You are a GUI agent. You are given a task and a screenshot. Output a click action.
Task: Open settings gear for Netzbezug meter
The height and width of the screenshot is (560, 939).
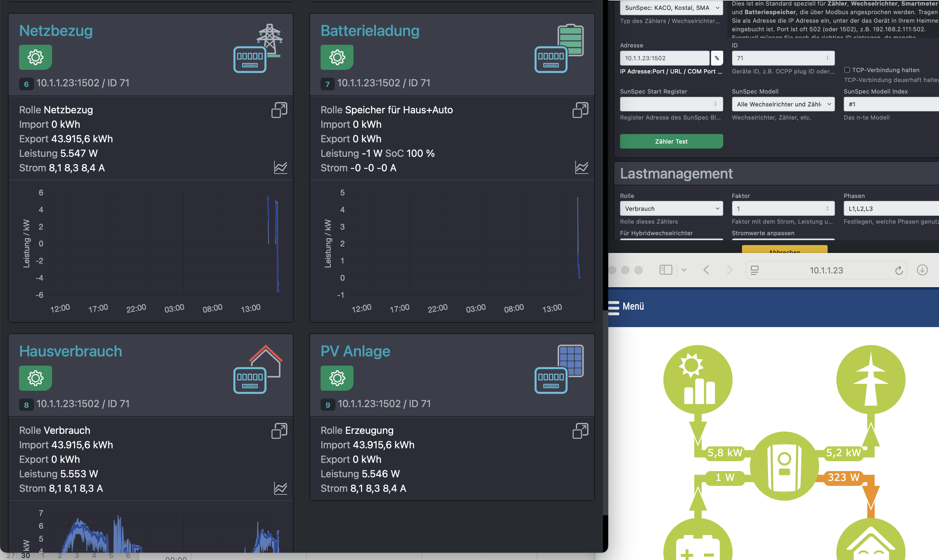click(x=36, y=57)
